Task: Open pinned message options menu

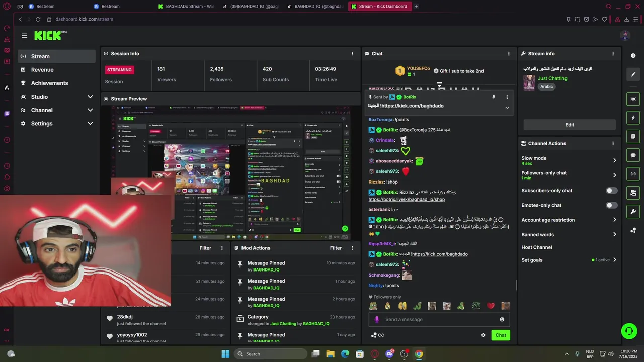Action: [507, 97]
